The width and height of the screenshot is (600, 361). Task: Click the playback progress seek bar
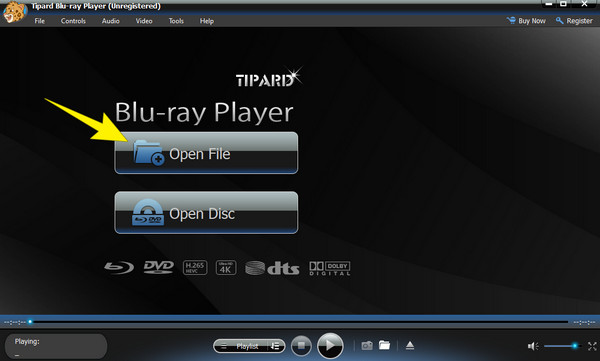tap(300, 322)
